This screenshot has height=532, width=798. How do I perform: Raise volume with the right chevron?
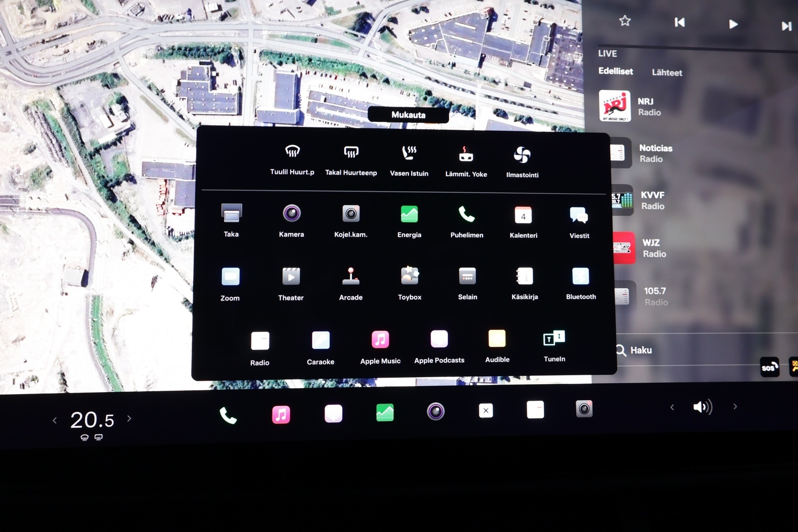(x=735, y=406)
